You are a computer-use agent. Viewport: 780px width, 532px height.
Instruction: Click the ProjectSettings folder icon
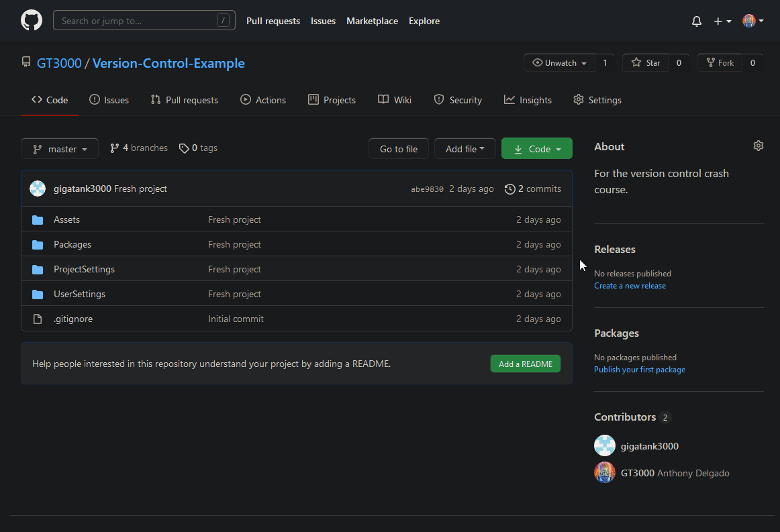tap(38, 270)
